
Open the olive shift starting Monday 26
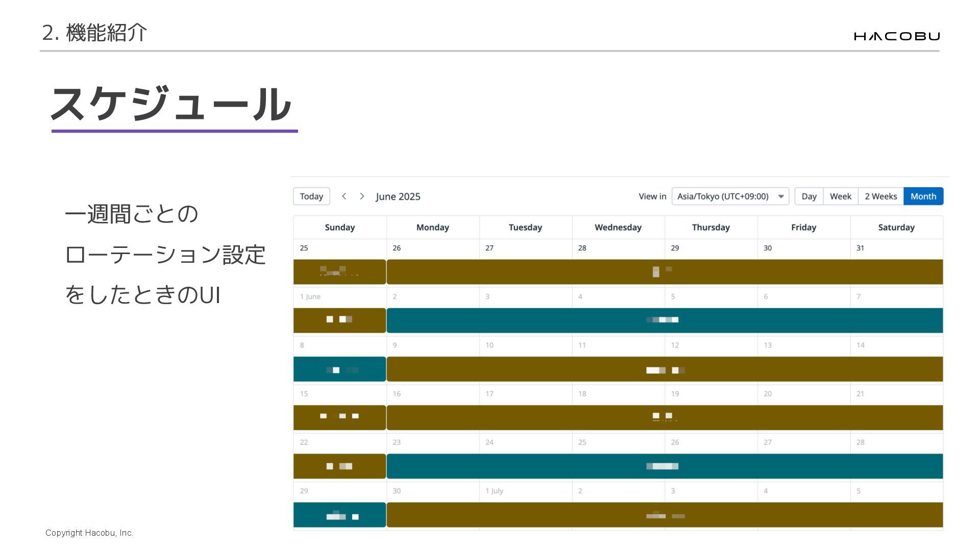coord(665,272)
